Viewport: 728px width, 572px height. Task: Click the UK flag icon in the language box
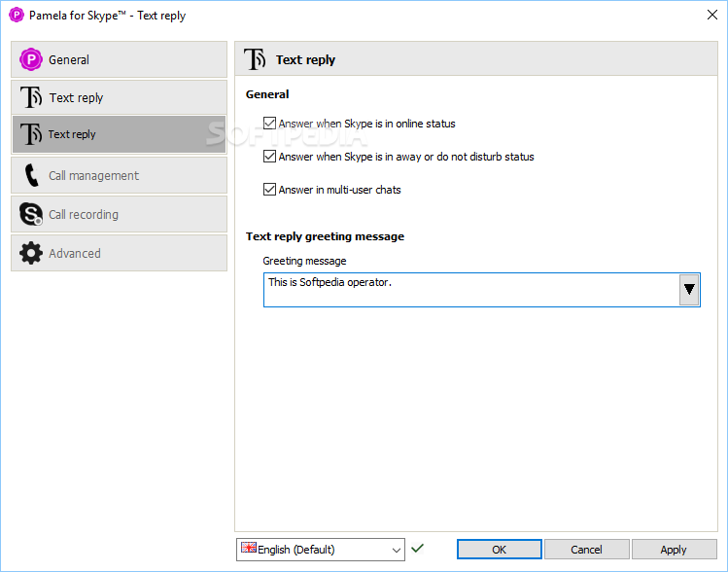(x=249, y=548)
